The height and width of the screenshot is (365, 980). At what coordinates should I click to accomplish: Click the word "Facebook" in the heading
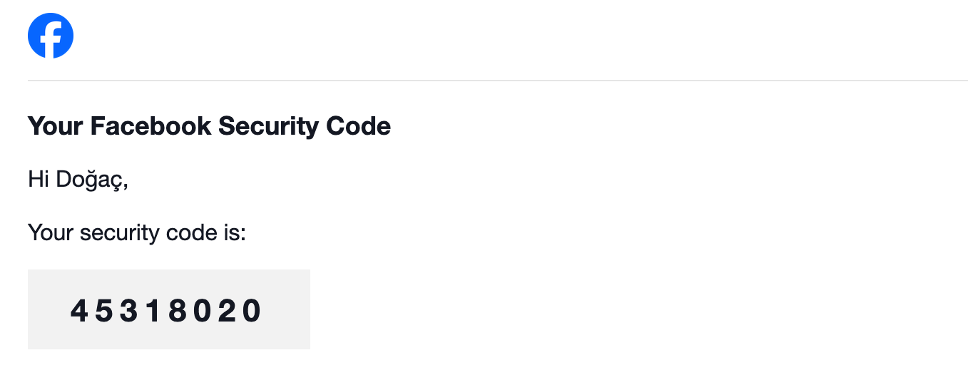coord(150,126)
